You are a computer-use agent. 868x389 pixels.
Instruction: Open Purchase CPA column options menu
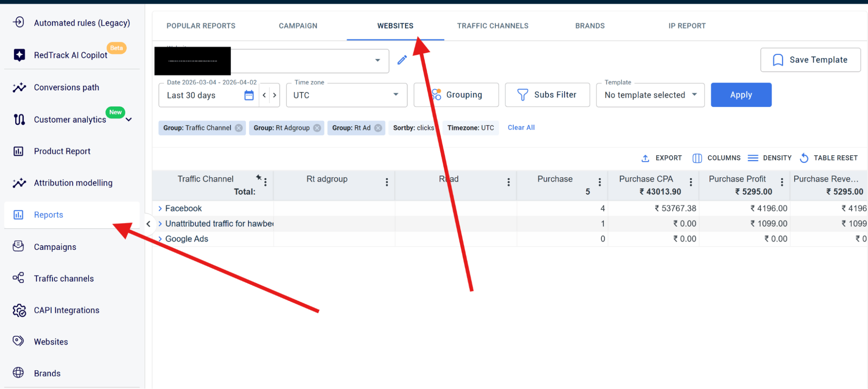pyautogui.click(x=691, y=182)
